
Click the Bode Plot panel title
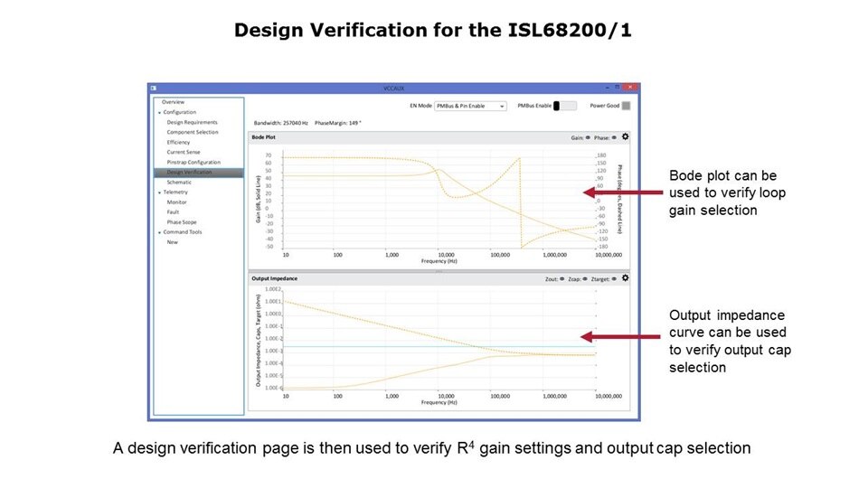263,137
